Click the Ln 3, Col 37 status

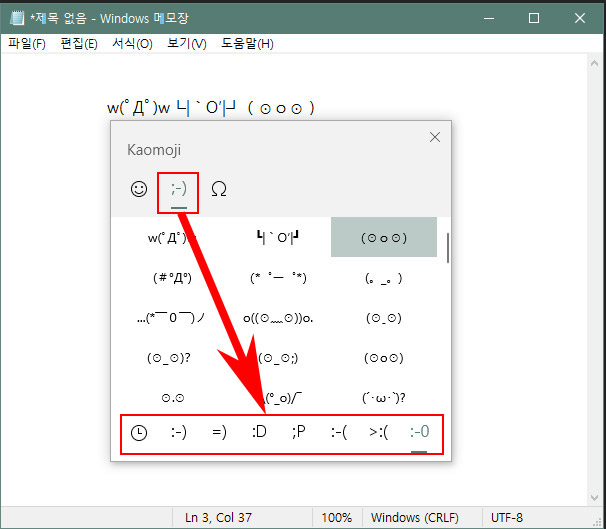click(218, 517)
